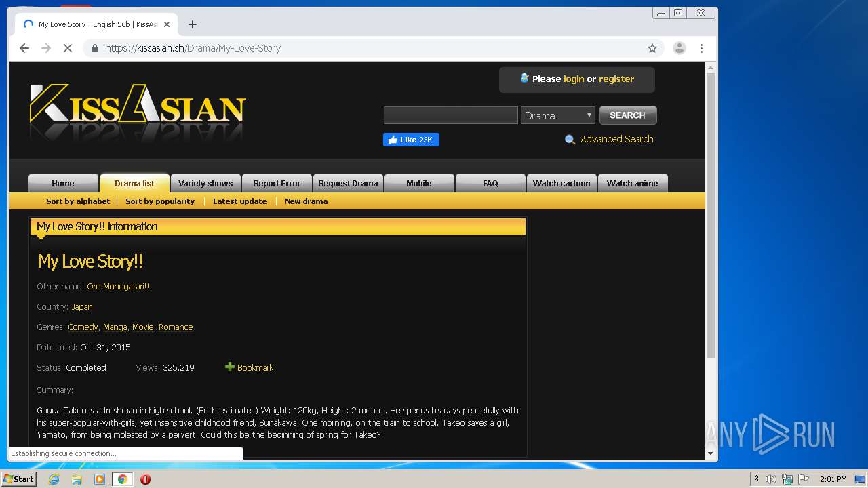Click Latest update link

[x=240, y=201]
